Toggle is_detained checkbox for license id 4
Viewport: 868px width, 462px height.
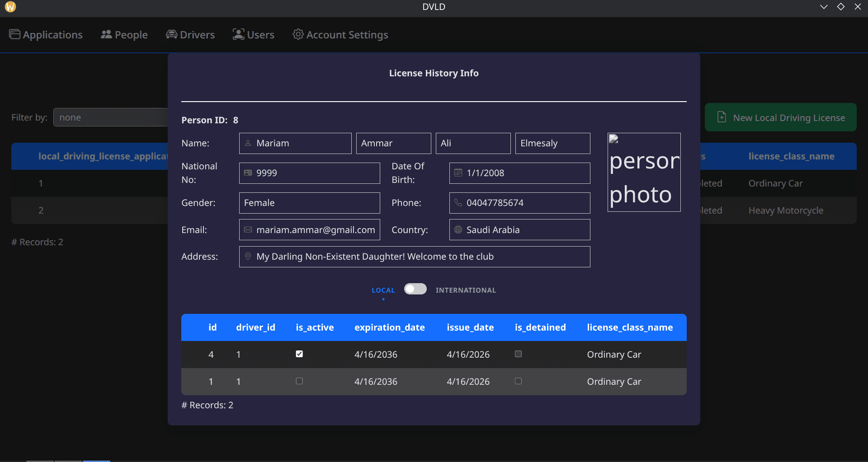pos(519,354)
